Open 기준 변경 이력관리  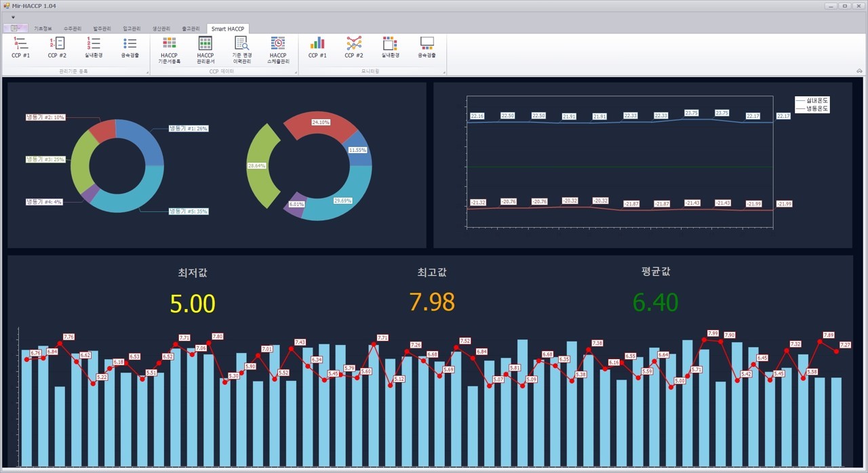click(x=241, y=50)
